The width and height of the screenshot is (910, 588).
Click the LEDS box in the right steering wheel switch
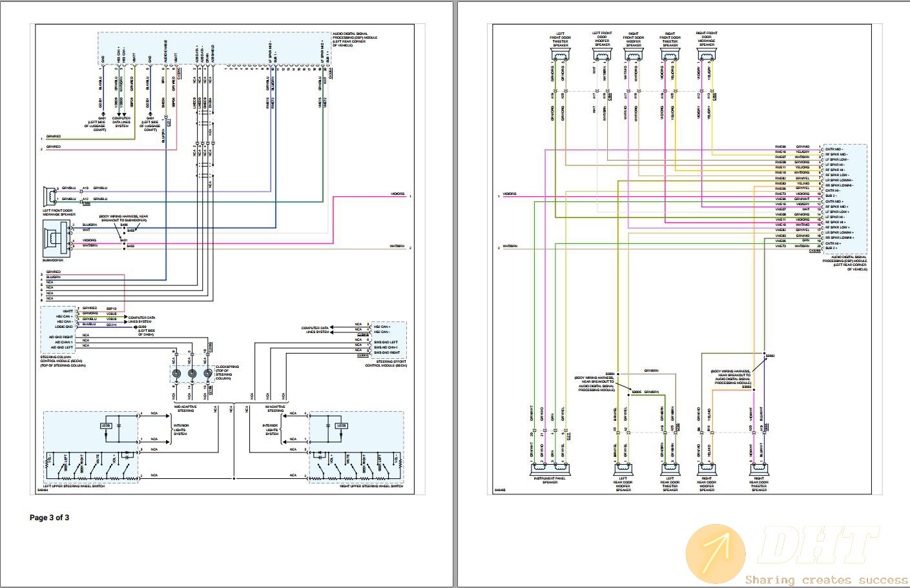click(x=342, y=425)
